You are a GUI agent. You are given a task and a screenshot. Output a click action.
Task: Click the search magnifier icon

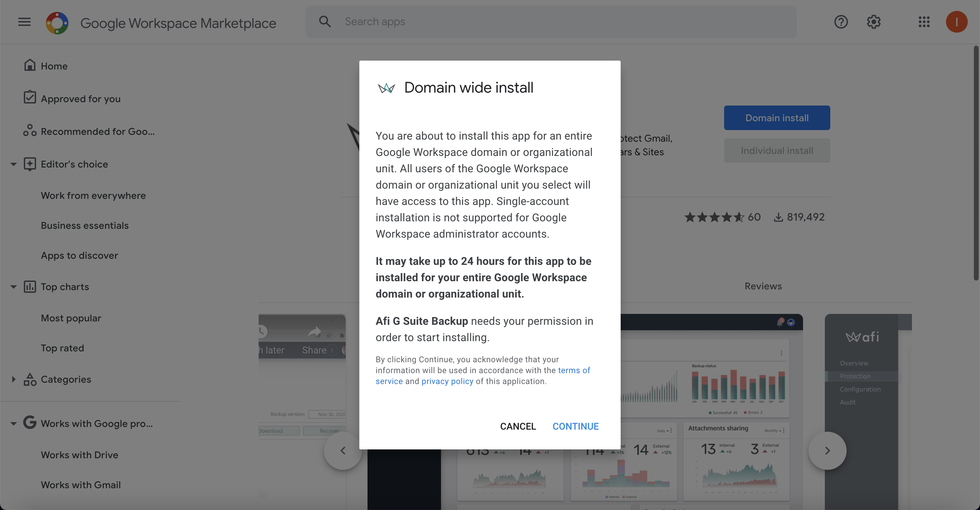coord(325,22)
